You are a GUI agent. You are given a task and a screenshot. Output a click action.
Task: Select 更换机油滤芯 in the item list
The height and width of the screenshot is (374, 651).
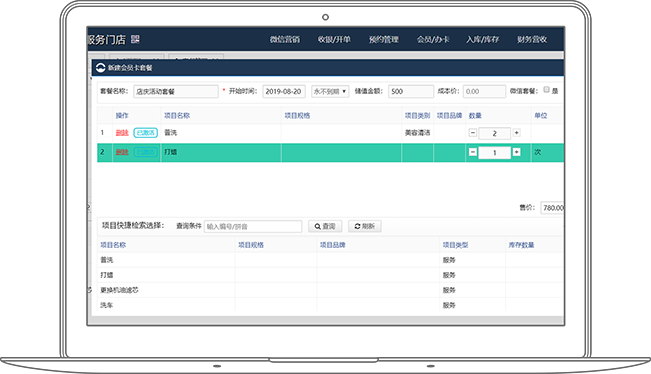pyautogui.click(x=120, y=290)
